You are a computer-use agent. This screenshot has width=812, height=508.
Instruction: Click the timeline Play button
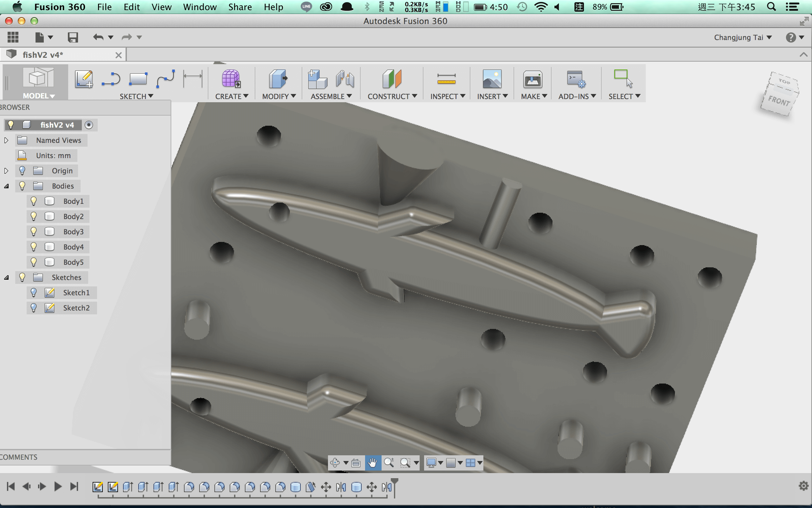pos(58,486)
